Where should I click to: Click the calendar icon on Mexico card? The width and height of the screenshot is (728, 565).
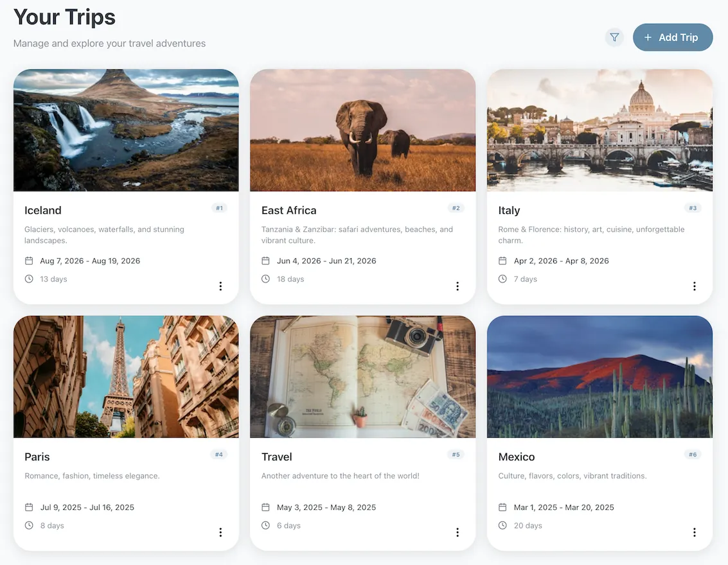[502, 507]
